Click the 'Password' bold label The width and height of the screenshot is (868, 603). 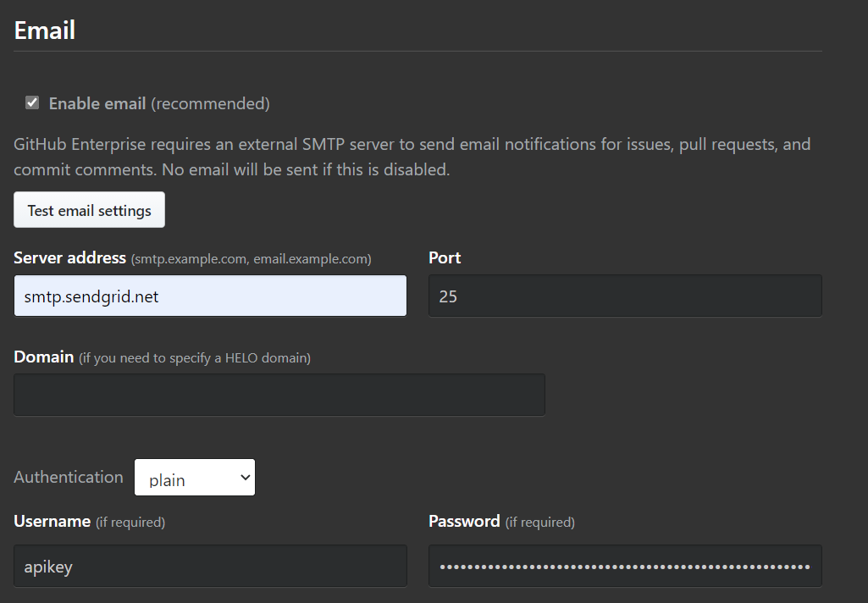(x=464, y=522)
